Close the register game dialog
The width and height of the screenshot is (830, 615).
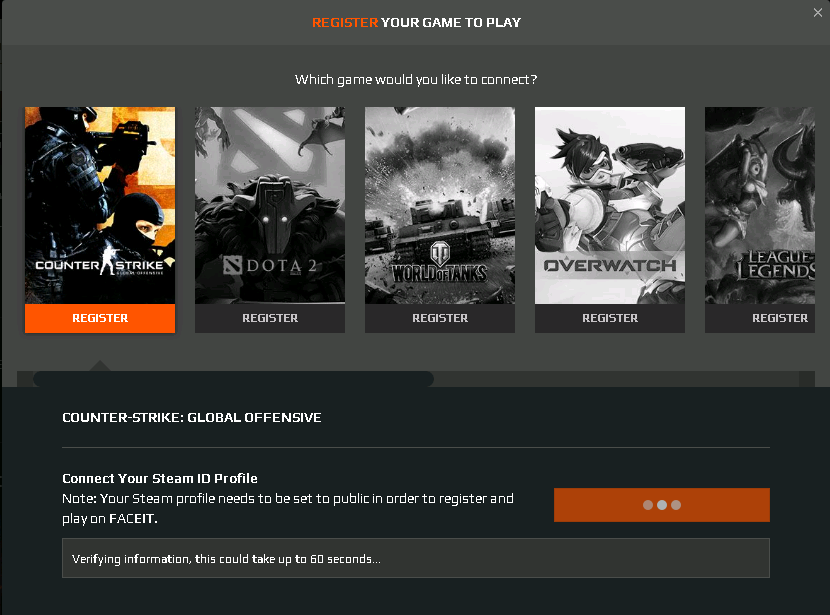[818, 12]
